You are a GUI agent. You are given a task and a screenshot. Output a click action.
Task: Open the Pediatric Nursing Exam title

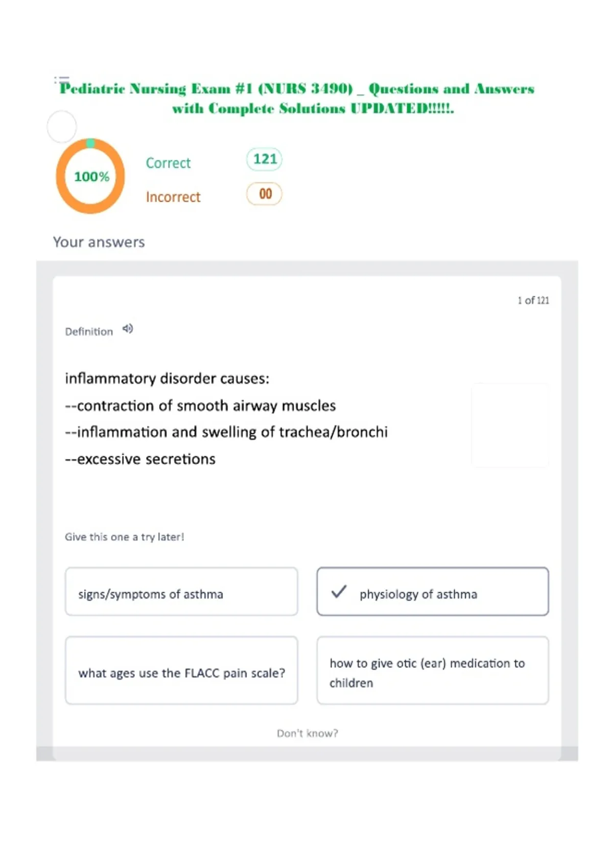[x=297, y=99]
